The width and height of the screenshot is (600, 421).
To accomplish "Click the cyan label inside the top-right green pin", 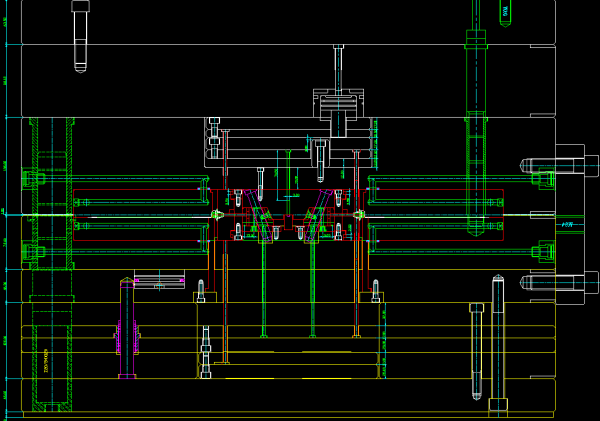I will click(505, 11).
